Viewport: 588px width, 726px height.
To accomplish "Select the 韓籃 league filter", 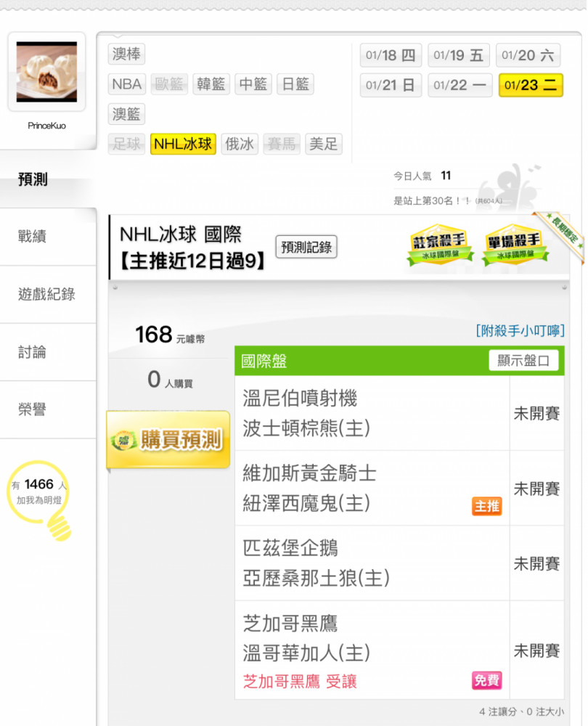I will pyautogui.click(x=211, y=84).
